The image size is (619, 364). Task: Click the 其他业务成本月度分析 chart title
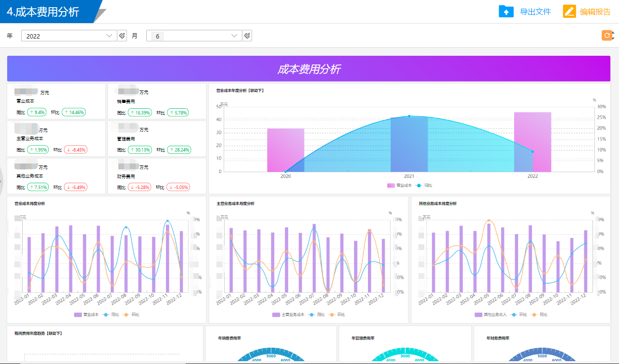point(438,203)
